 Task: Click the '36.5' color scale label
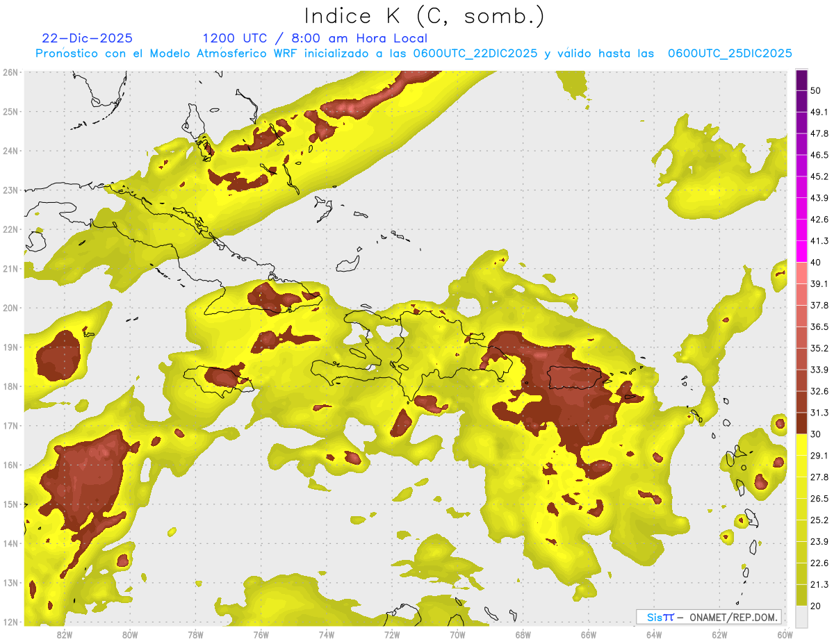click(819, 327)
